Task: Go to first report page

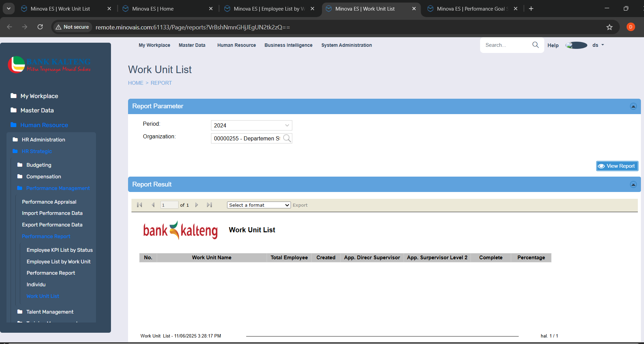Action: [139, 205]
